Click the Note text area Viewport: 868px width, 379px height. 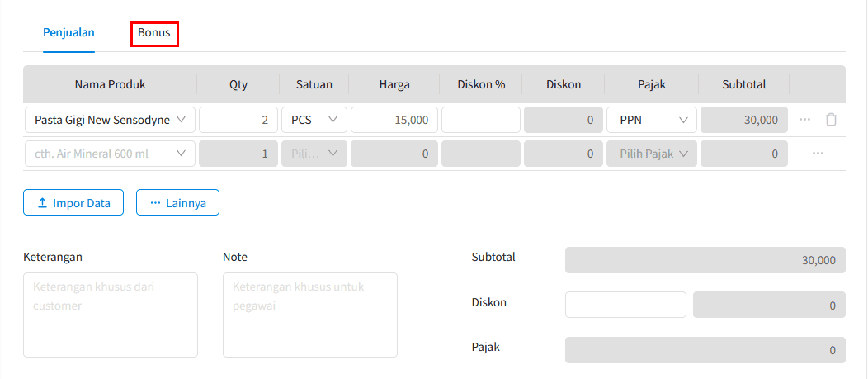[310, 315]
